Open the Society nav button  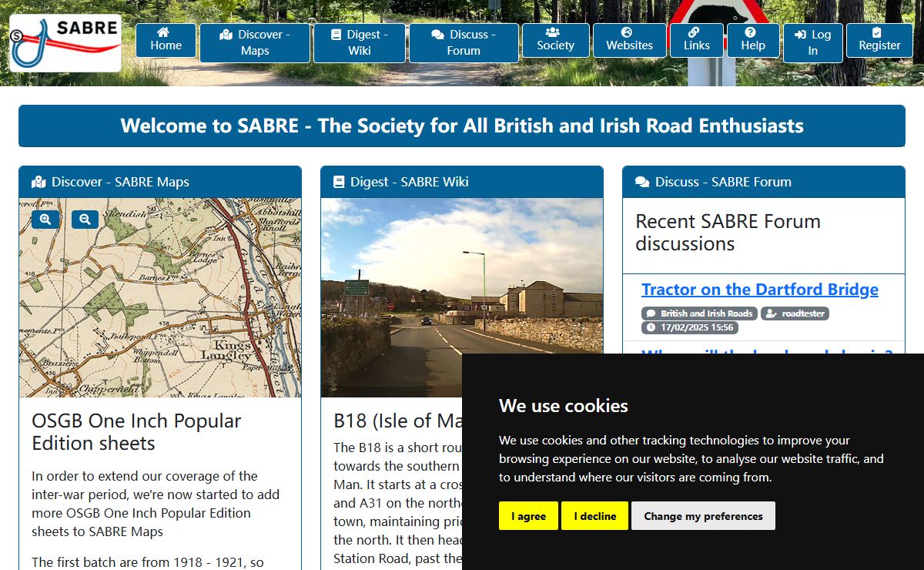coord(556,40)
